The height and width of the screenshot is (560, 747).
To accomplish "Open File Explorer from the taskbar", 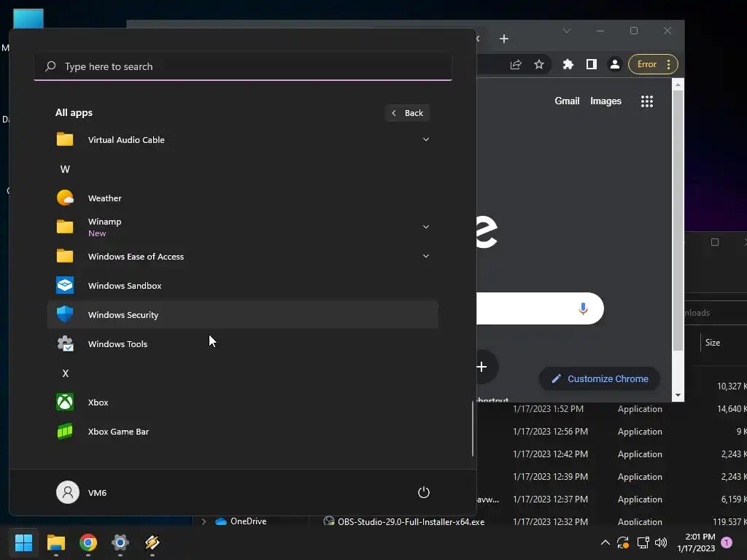I will (x=55, y=542).
